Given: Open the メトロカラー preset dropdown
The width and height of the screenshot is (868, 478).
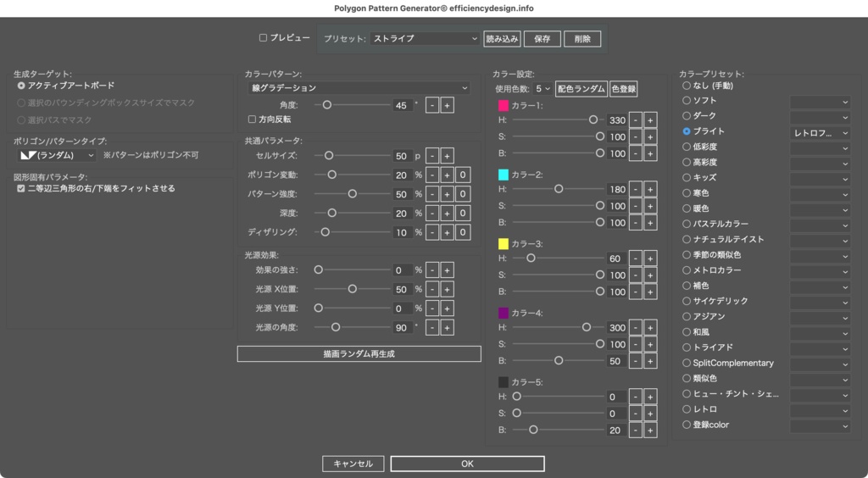Looking at the screenshot, I should (820, 272).
